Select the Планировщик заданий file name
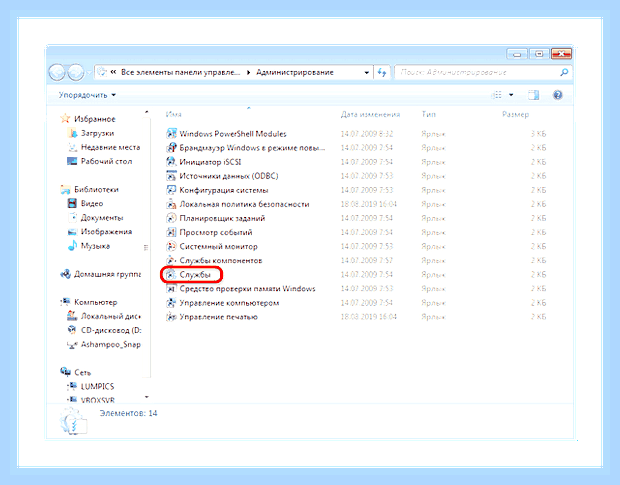Screen dimensions: 620x485 pos(222,218)
